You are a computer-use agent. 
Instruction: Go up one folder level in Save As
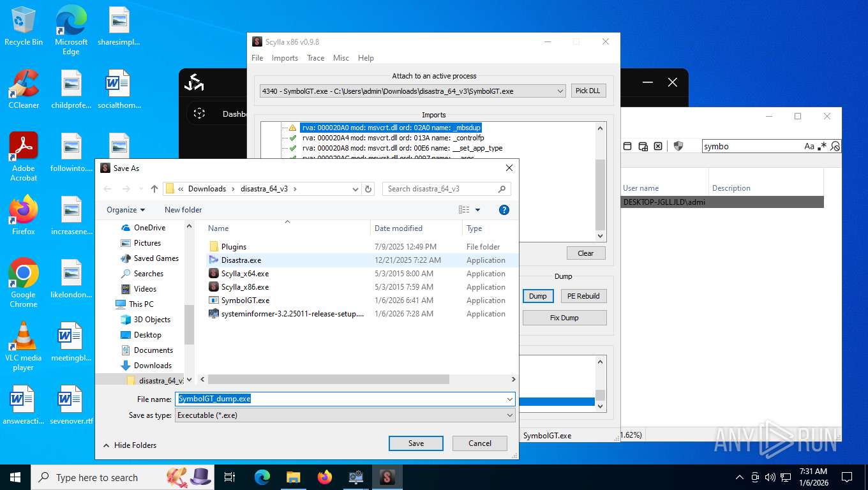point(154,189)
